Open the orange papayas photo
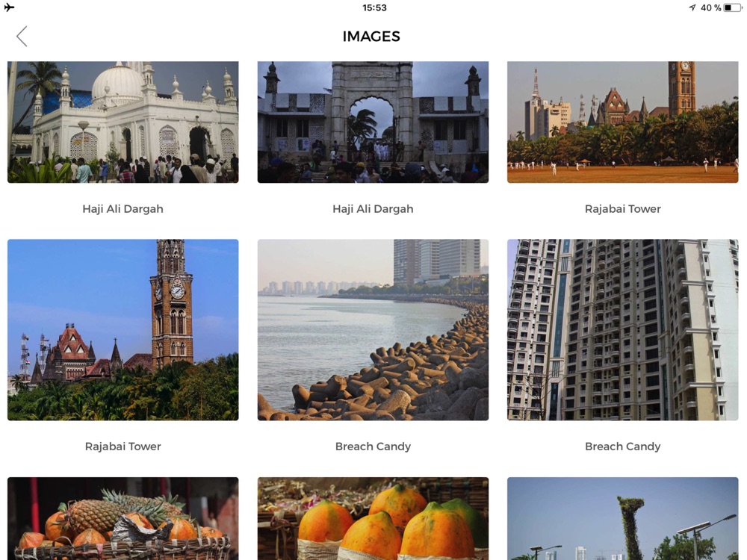 click(373, 519)
